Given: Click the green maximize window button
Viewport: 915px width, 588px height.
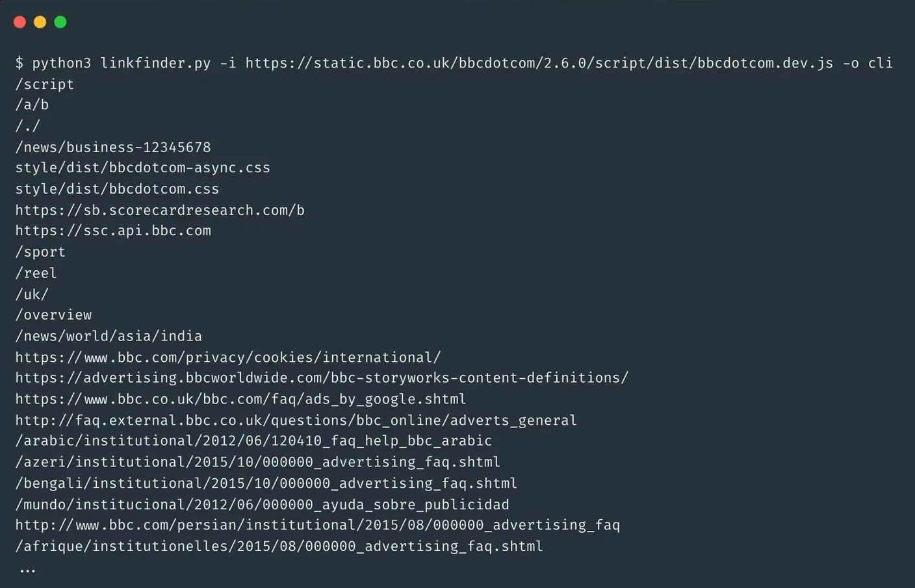Looking at the screenshot, I should 60,22.
